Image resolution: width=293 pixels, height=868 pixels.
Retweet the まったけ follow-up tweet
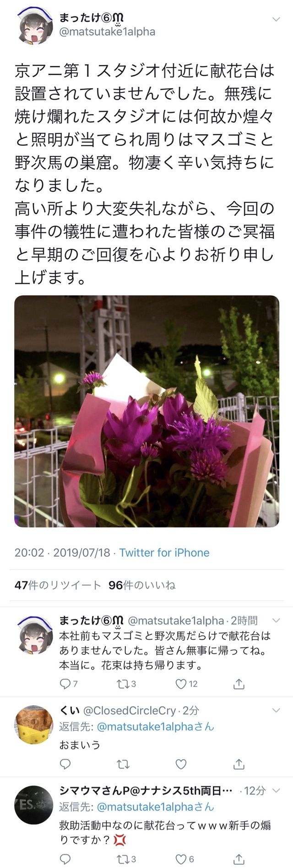pyautogui.click(x=123, y=684)
